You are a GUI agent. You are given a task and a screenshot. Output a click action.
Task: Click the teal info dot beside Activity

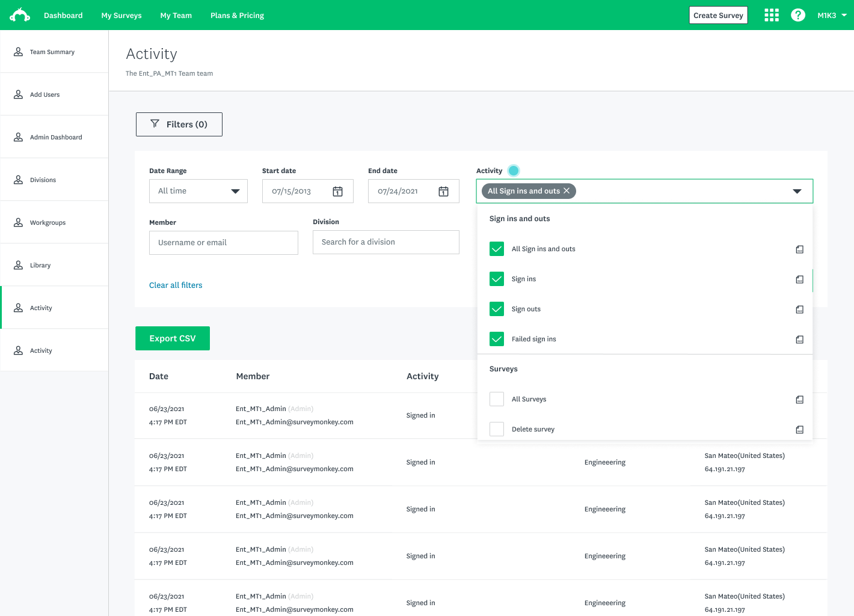[514, 171]
